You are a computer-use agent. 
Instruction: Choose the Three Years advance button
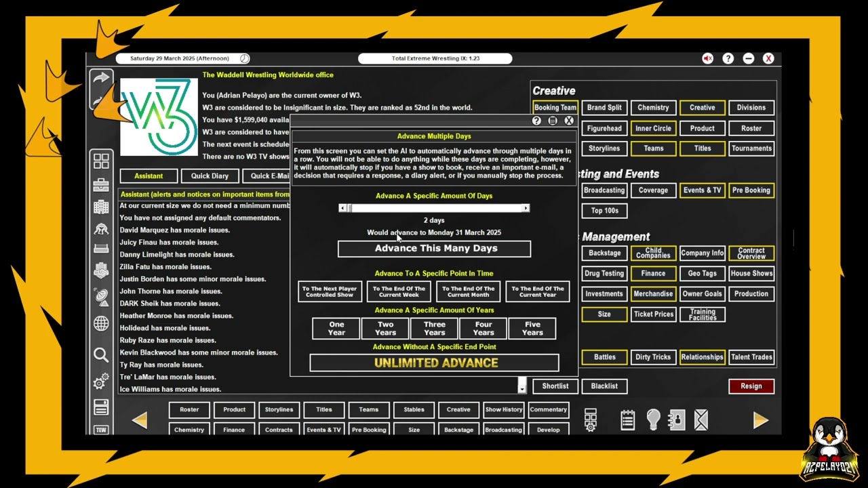click(x=434, y=329)
